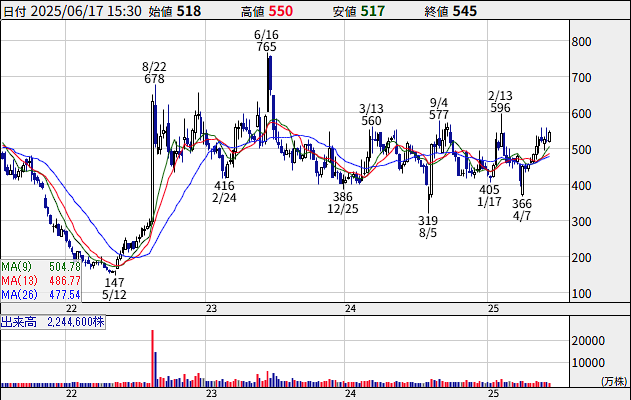Click the MA(26) legend value 477.54
The image size is (631, 400).
(65, 295)
